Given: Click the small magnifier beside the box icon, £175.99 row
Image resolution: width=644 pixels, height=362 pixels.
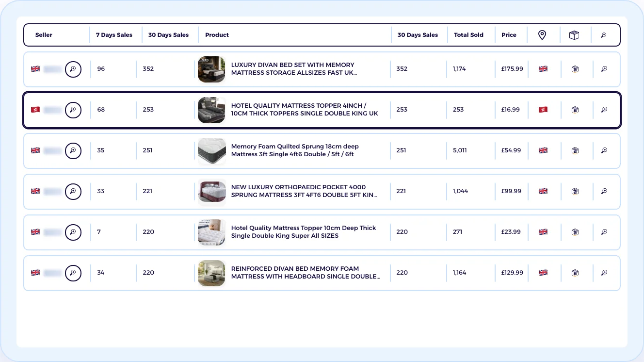Looking at the screenshot, I should click(604, 69).
